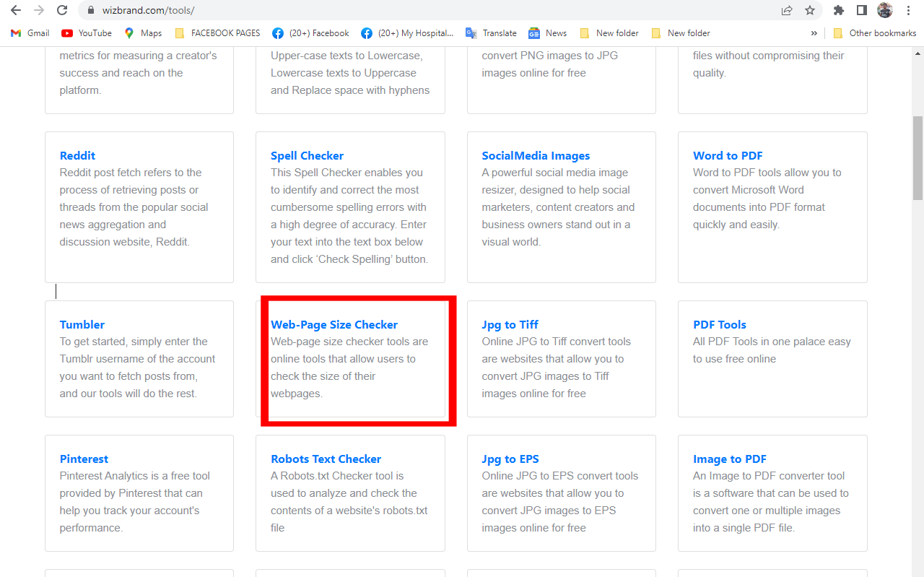
Task: Open the second New folder bookmark
Action: coord(681,33)
